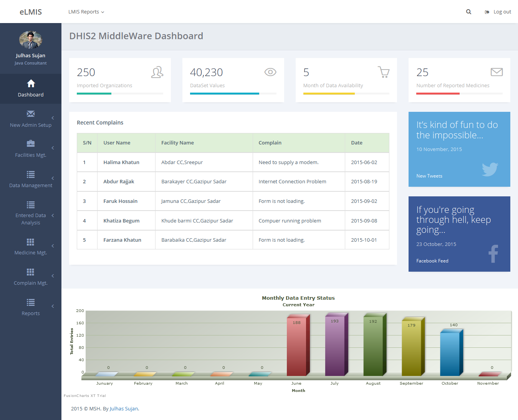
Task: Open the Julhas Sujan footer link
Action: pyautogui.click(x=124, y=409)
